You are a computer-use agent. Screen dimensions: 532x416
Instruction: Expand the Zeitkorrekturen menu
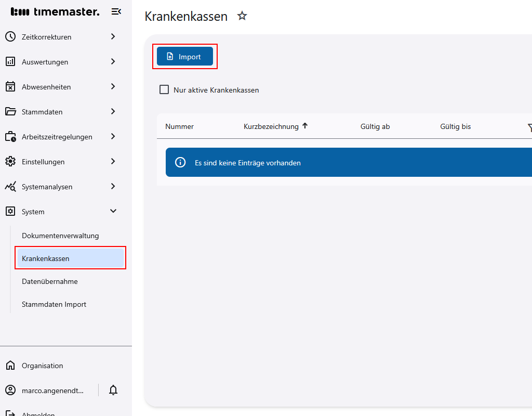113,36
